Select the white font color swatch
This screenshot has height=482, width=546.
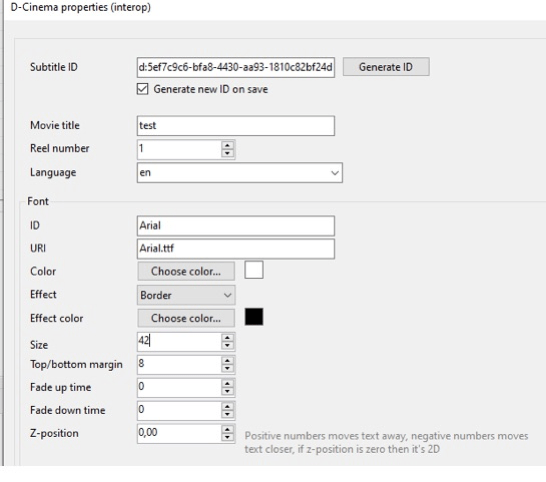point(254,270)
